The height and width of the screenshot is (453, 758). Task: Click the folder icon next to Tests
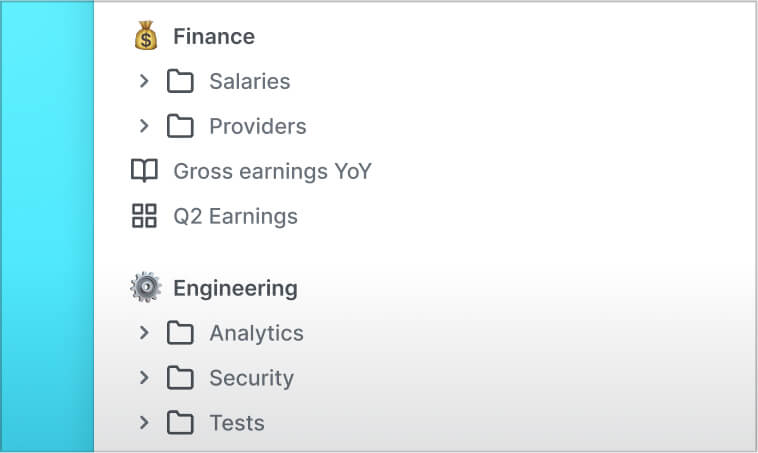(x=180, y=423)
